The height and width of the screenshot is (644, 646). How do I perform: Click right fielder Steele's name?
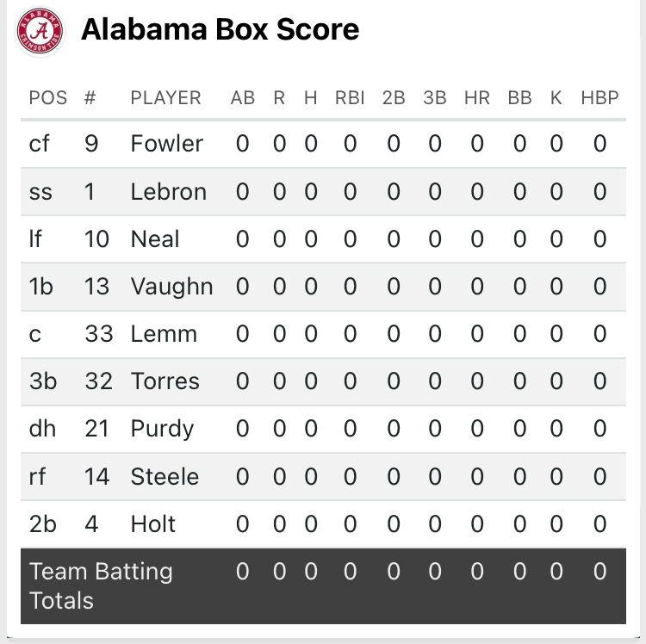click(165, 476)
